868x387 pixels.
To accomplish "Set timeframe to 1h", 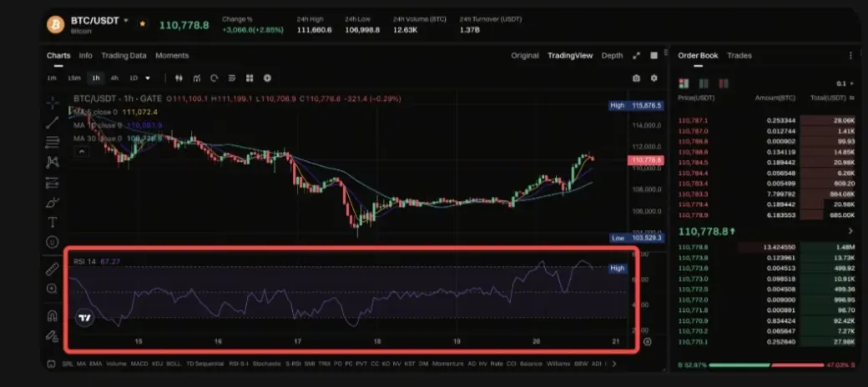I will click(96, 78).
